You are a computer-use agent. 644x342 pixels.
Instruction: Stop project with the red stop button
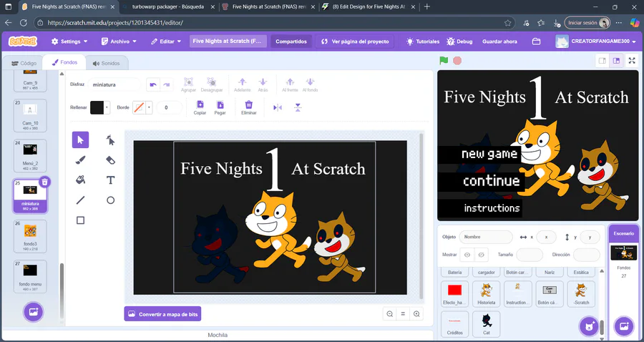click(457, 61)
